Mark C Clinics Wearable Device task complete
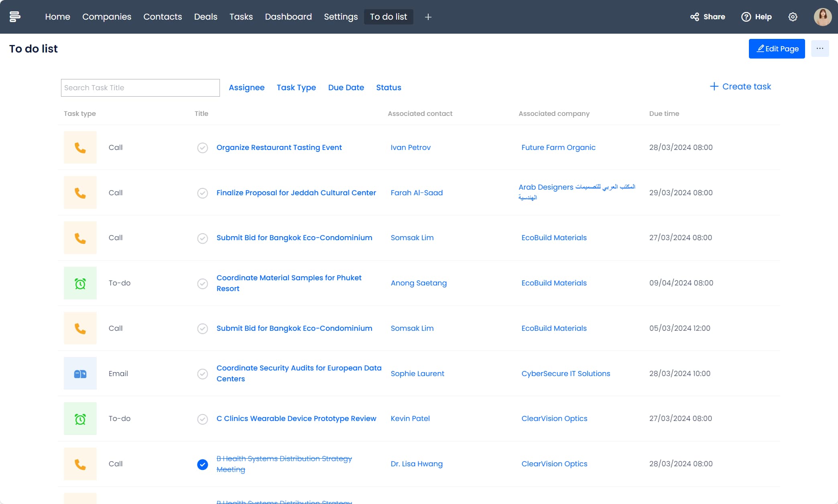The height and width of the screenshot is (504, 838). tap(203, 419)
